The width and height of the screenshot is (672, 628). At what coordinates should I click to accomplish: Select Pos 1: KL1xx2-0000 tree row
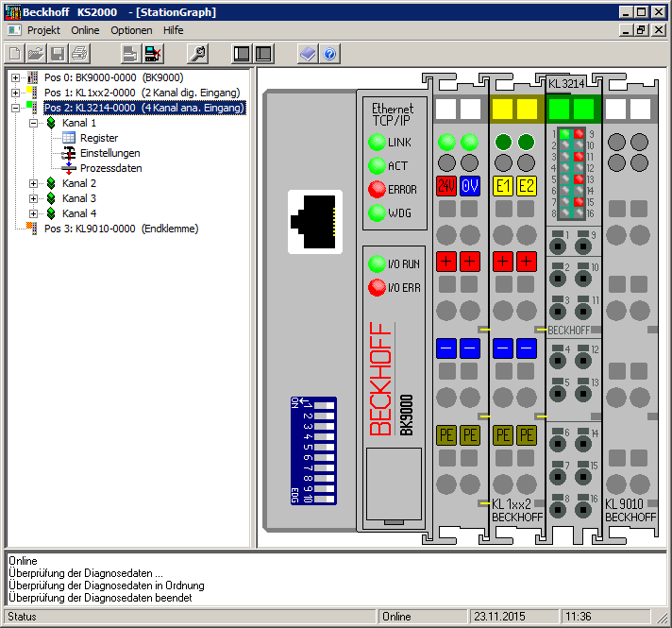(142, 93)
